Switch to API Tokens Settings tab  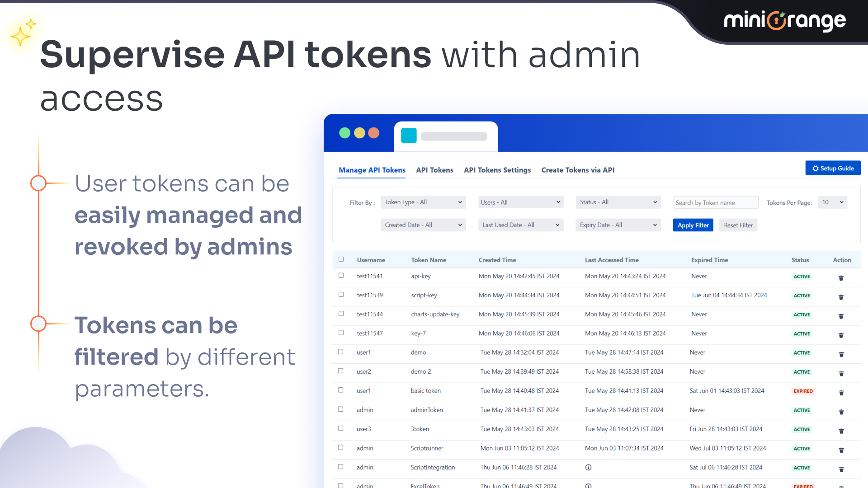point(498,170)
